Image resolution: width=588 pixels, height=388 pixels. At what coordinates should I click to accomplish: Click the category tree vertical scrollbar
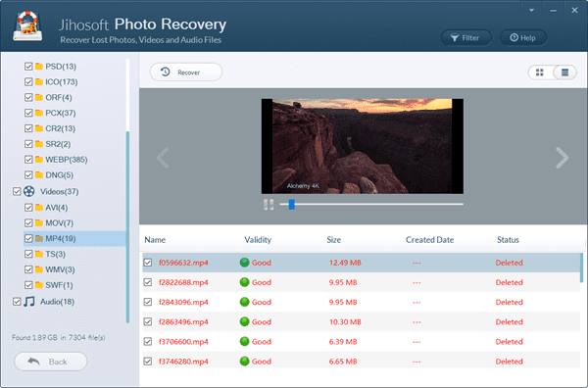[x=127, y=226]
